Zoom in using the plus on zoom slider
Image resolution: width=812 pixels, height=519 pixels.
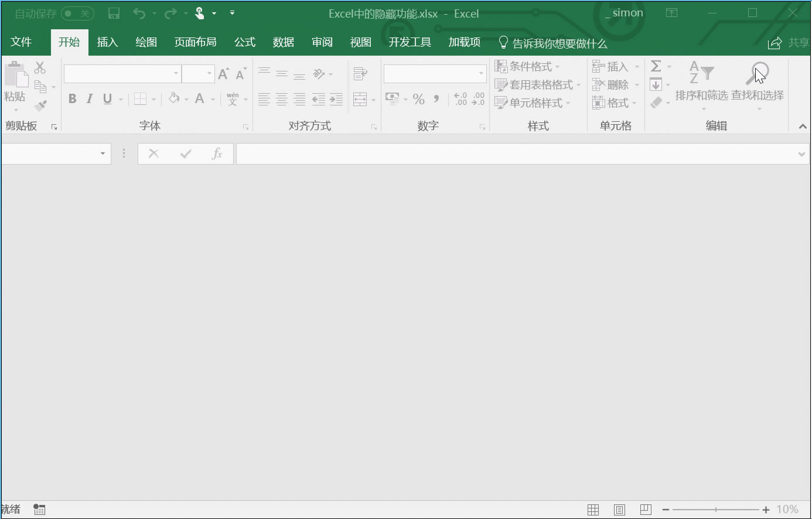tap(765, 509)
